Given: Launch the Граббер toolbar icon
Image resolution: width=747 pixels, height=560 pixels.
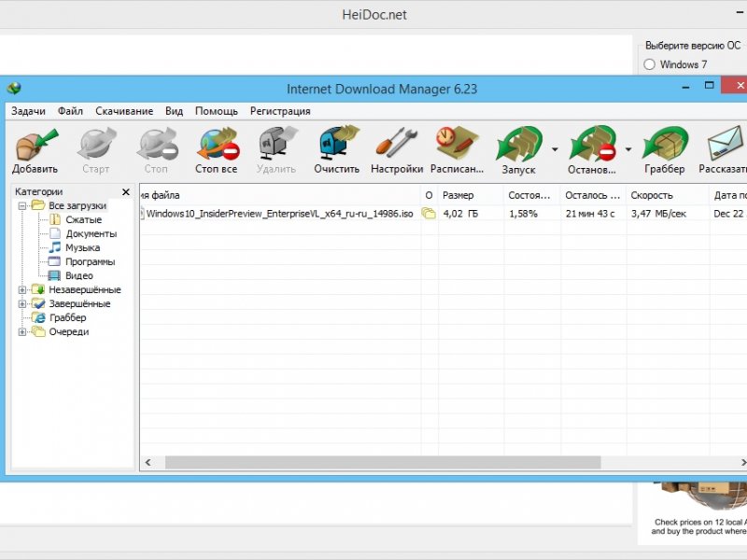Looking at the screenshot, I should pos(665,144).
